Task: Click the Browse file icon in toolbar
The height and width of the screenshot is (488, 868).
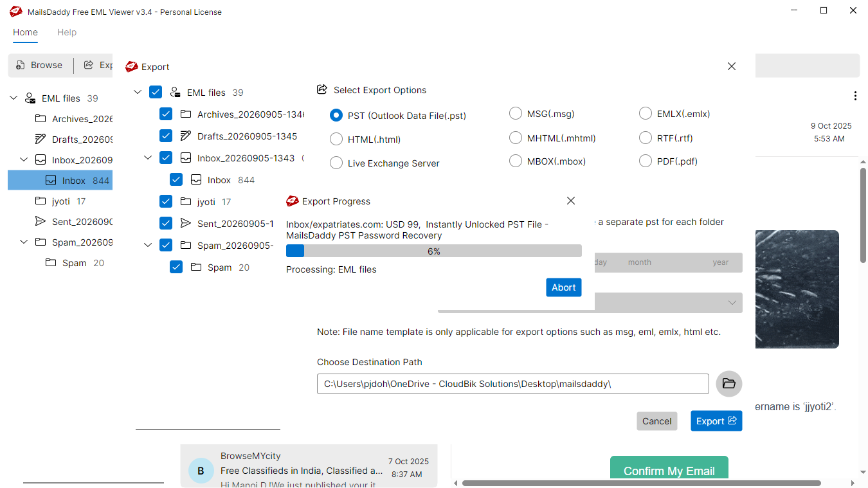Action: [21, 65]
